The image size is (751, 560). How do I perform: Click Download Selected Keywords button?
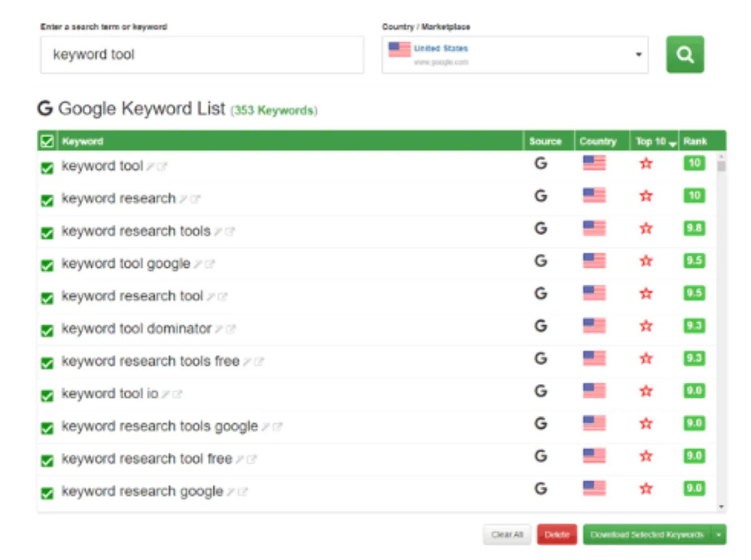click(x=648, y=535)
